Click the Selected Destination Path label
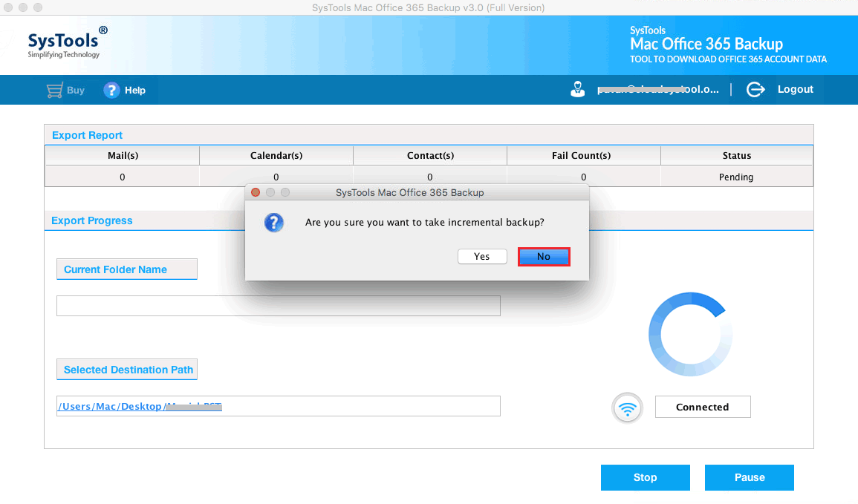 coord(129,370)
